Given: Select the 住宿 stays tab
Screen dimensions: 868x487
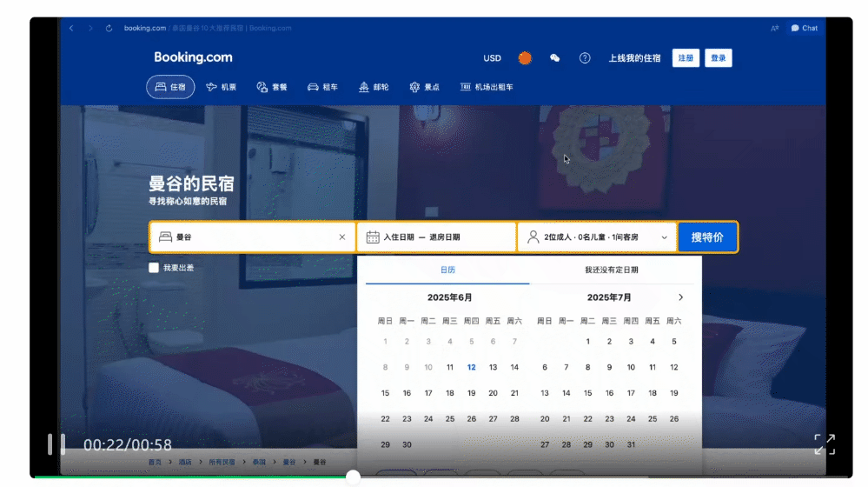Looking at the screenshot, I should point(170,87).
